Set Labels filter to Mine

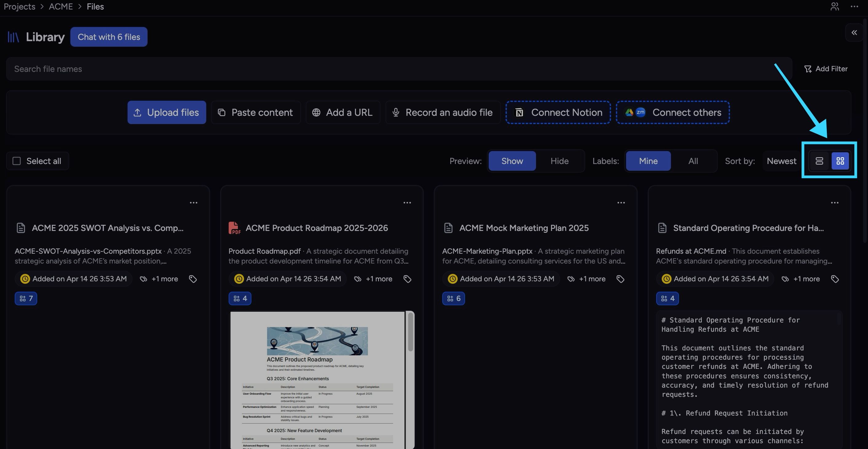coord(648,161)
